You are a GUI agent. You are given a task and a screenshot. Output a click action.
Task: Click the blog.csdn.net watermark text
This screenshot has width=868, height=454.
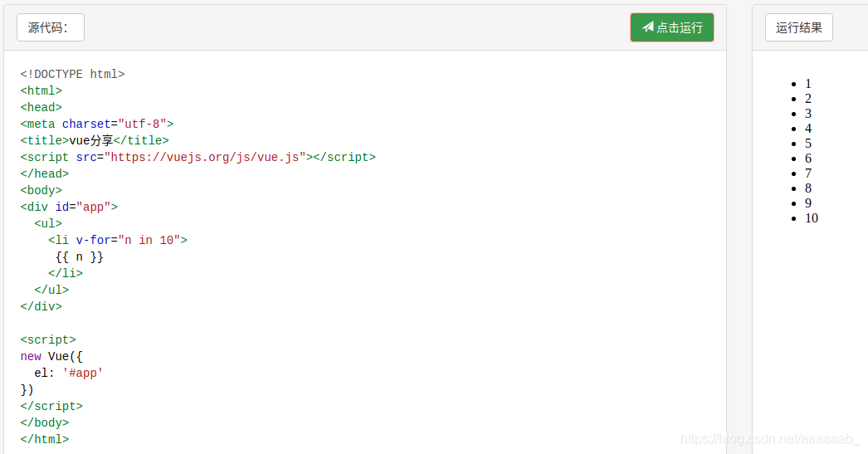[770, 439]
